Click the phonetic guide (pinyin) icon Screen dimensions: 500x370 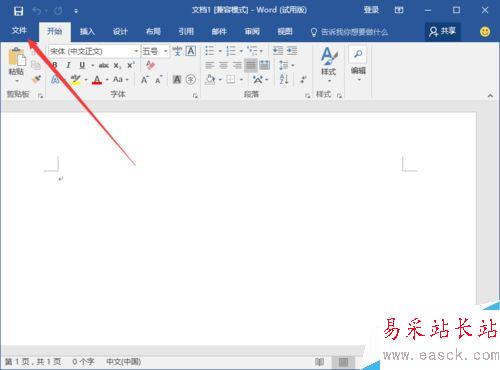pos(177,51)
